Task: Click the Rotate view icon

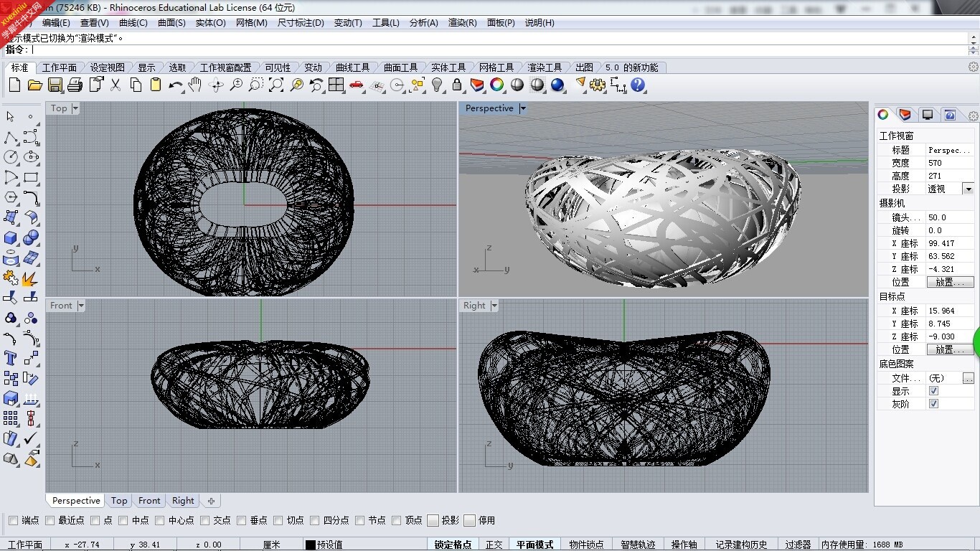Action: 216,85
